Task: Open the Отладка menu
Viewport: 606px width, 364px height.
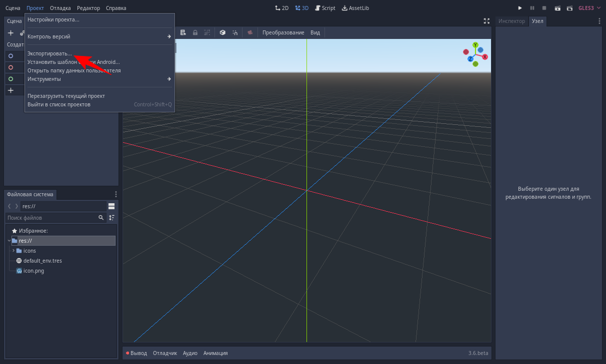Action: tap(60, 8)
